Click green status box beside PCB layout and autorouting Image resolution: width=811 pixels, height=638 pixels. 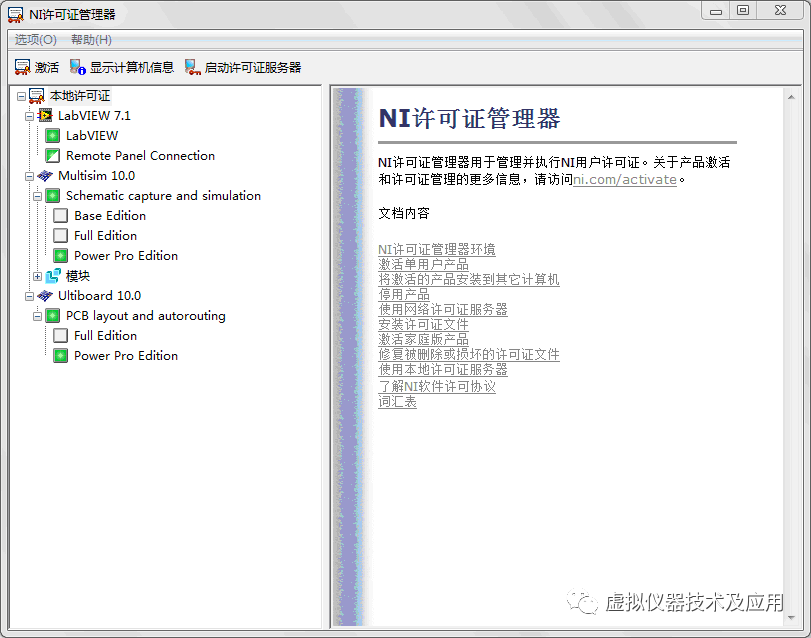point(52,316)
